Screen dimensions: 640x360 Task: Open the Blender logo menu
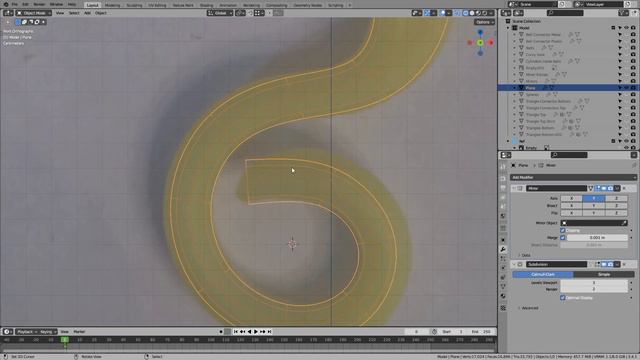pos(6,4)
